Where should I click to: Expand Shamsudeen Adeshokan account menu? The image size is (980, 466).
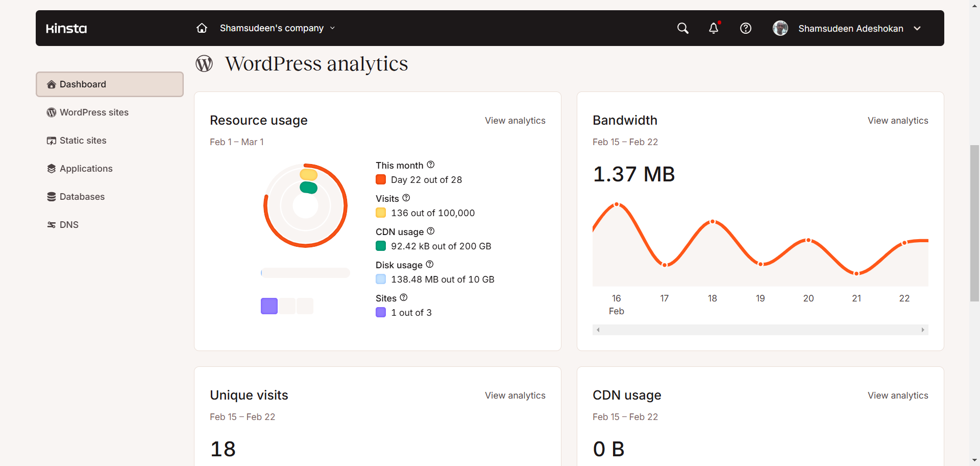[x=917, y=29]
